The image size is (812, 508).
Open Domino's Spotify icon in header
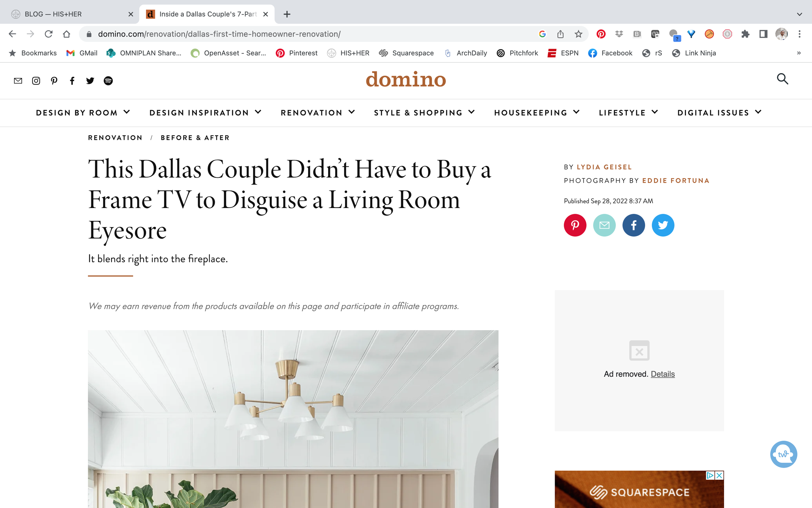coord(108,81)
